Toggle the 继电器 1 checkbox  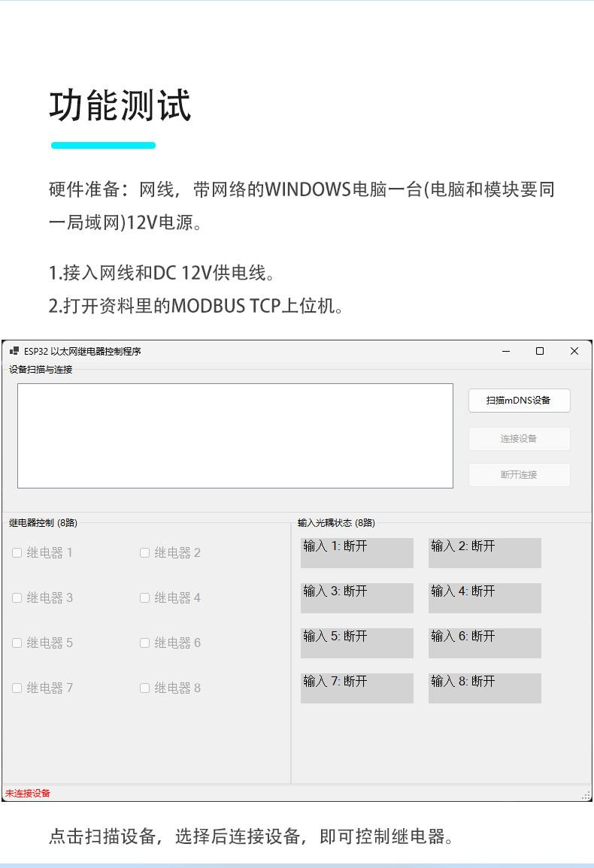tap(17, 553)
